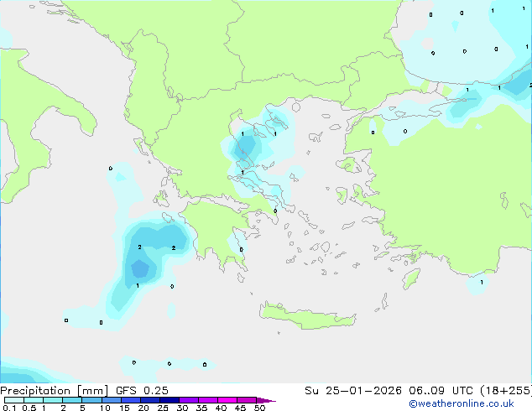
Task: Pick legend swatch between 5 and 10
Action: point(91,400)
